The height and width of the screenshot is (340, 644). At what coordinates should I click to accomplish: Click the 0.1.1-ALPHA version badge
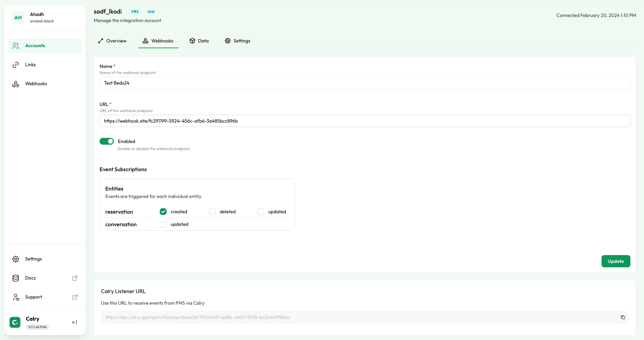(37, 327)
